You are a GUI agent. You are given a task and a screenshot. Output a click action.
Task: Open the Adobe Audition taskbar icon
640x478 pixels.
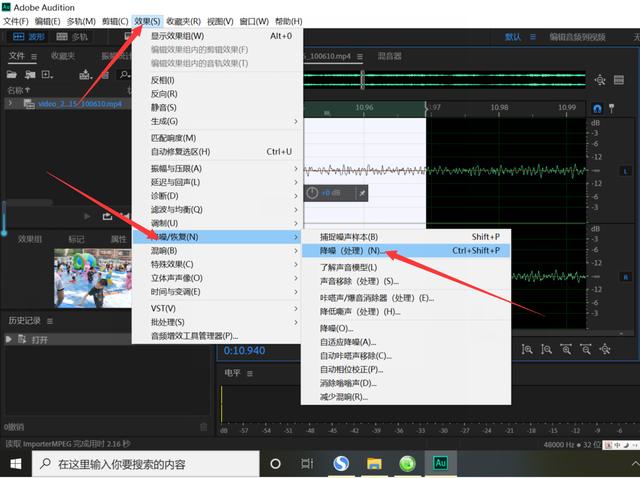click(x=440, y=463)
